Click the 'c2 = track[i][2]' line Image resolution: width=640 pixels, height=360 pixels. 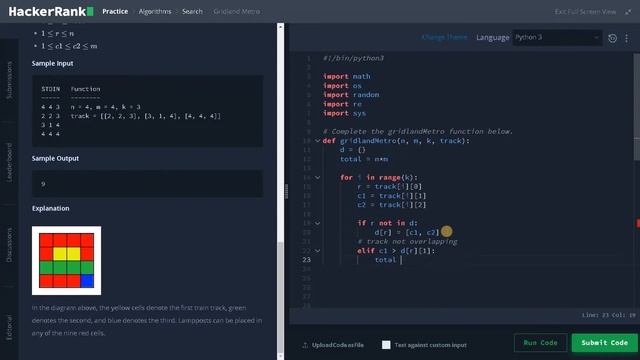coord(392,205)
